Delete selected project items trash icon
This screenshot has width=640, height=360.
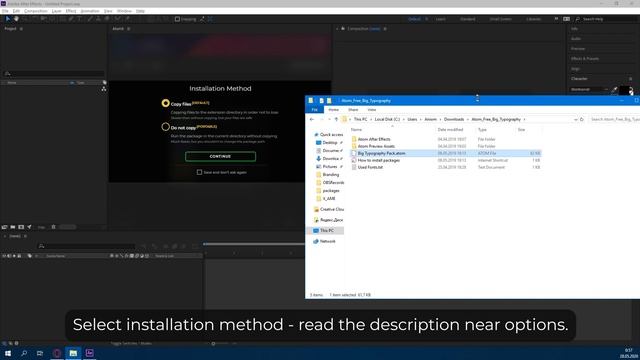(53, 227)
